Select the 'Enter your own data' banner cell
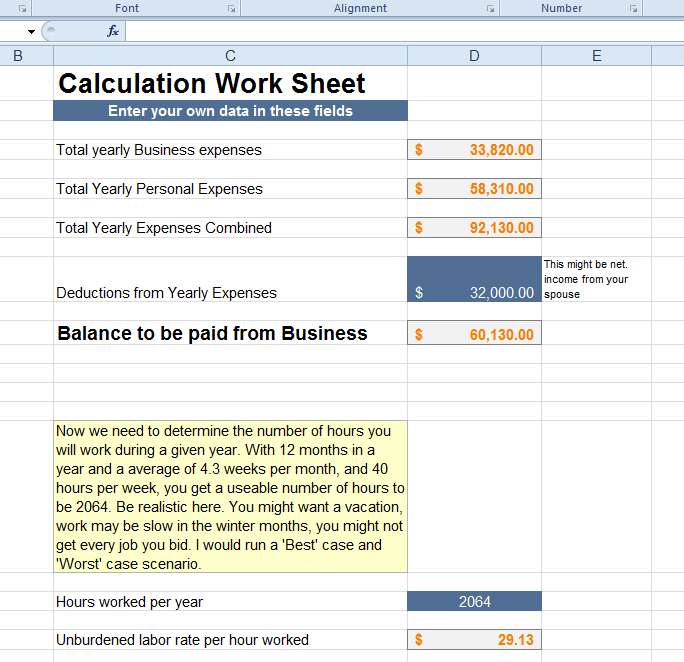684x662 pixels. pyautogui.click(x=230, y=111)
